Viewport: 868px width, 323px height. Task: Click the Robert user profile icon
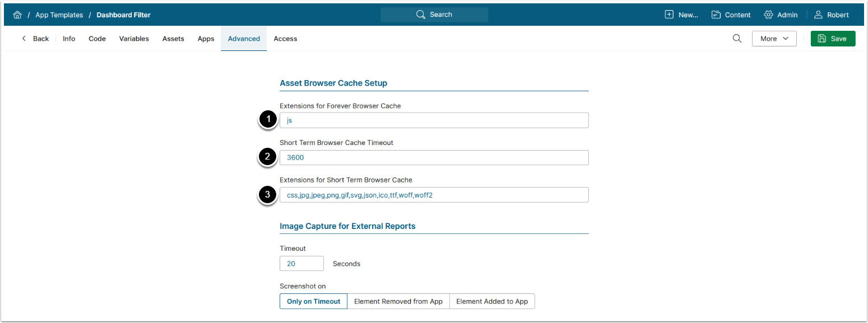point(819,15)
